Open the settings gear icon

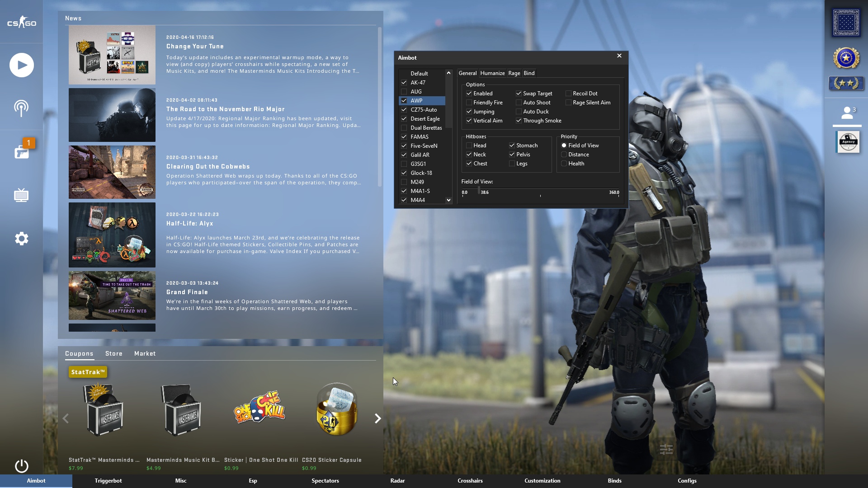(21, 239)
